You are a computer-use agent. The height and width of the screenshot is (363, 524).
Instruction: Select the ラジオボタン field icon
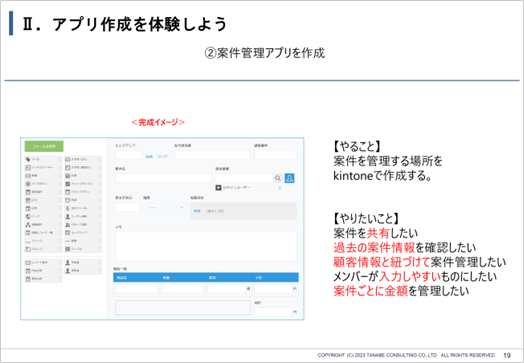coord(28,184)
